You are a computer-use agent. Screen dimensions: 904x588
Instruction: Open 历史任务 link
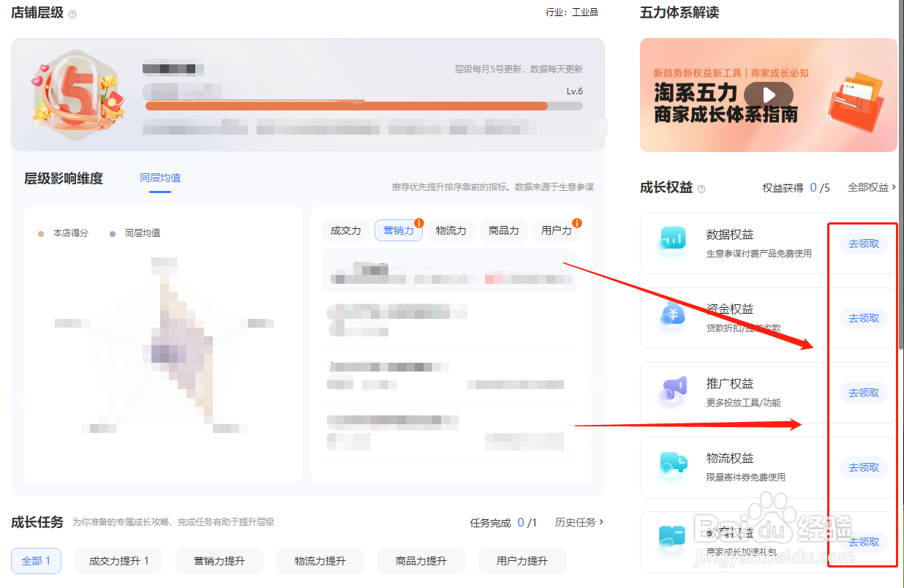click(579, 522)
